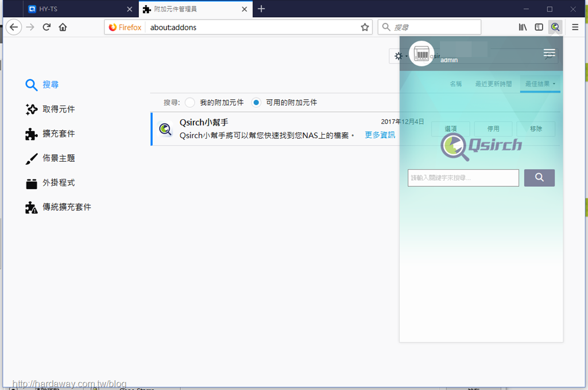
Task: Go back to the previous page
Action: pos(14,27)
